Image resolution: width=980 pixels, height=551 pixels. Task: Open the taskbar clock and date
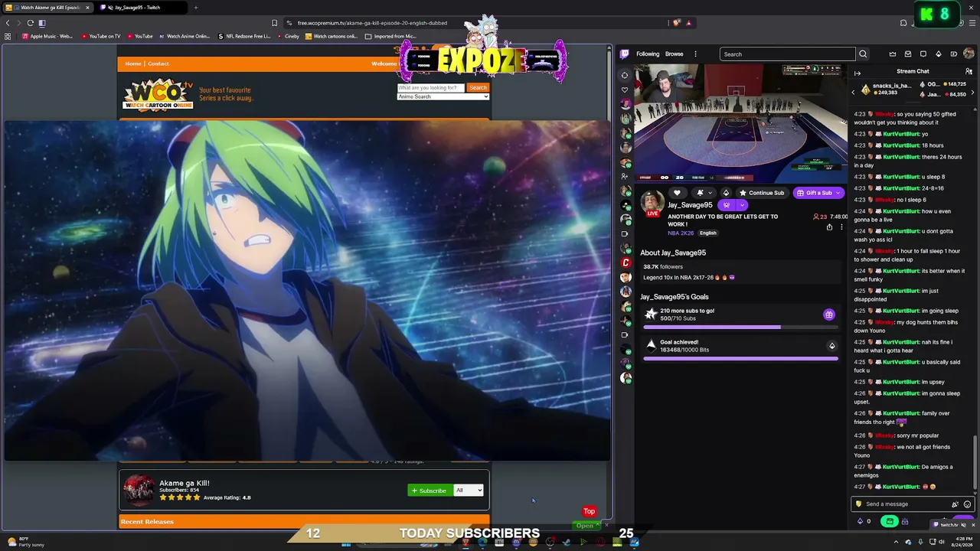click(963, 542)
